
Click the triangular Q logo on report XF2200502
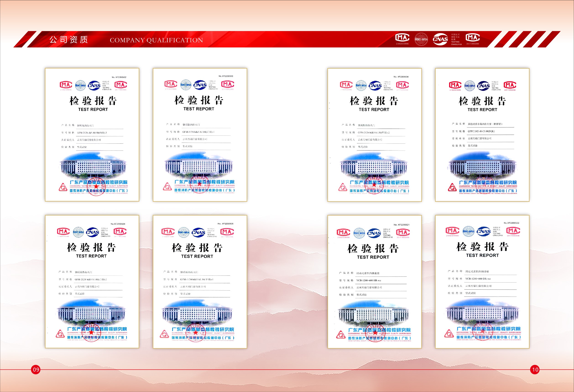(x=63, y=187)
